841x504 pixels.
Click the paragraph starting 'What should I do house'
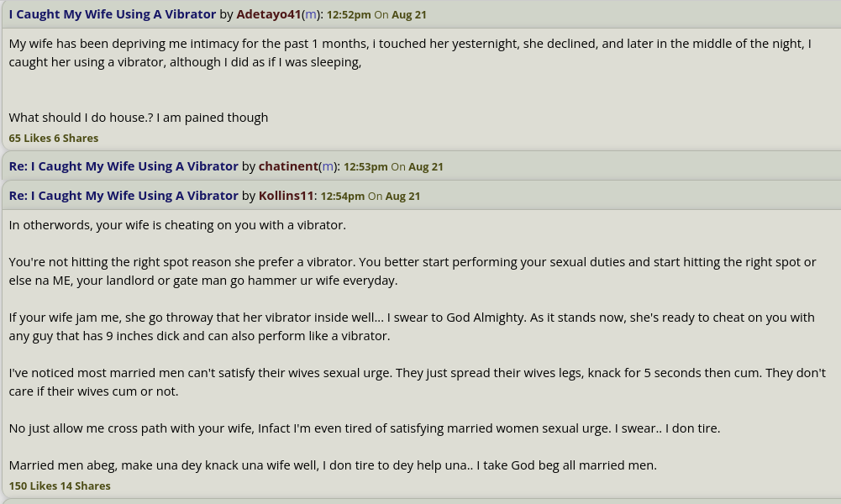pyautogui.click(x=139, y=118)
